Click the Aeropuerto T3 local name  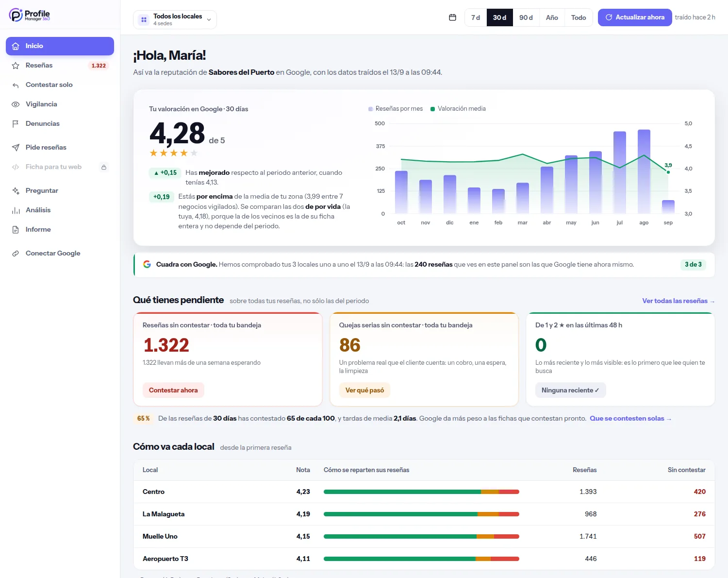point(165,559)
